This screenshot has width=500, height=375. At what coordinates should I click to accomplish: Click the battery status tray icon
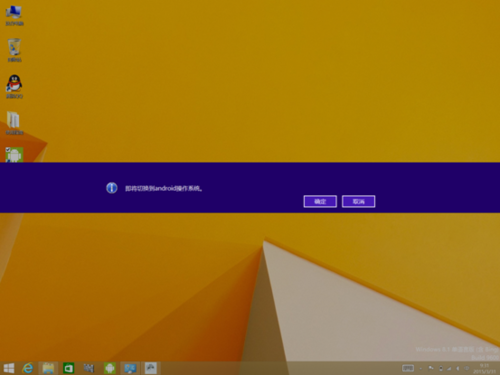[441, 368]
